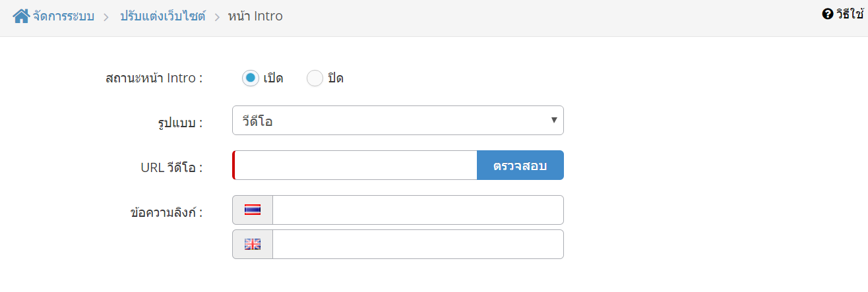
Task: Click the ตรวจสอบ button
Action: point(520,165)
